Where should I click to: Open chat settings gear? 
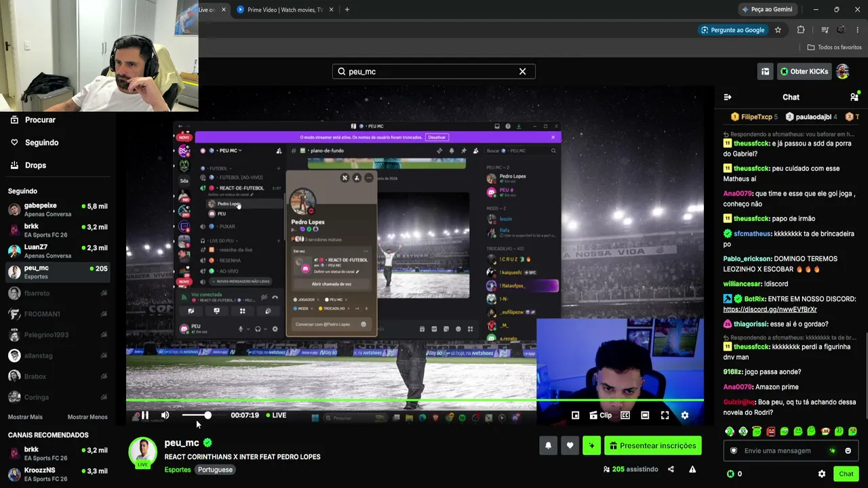tap(821, 474)
